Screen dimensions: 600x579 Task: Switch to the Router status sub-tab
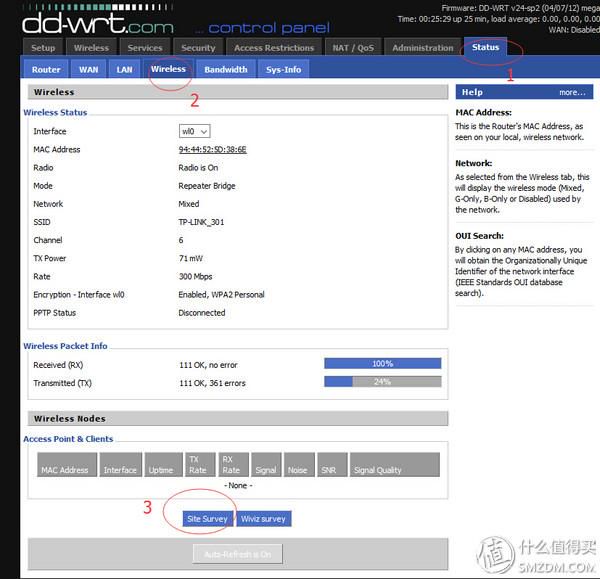[x=46, y=69]
